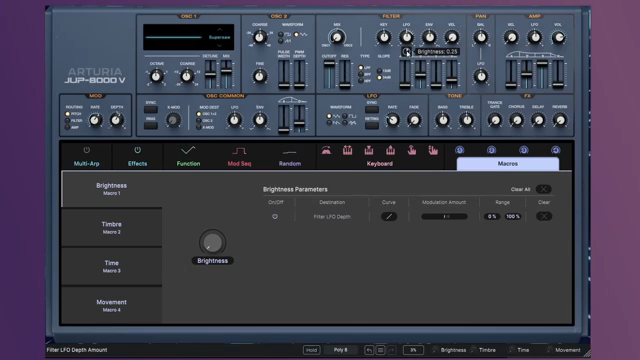The height and width of the screenshot is (360, 640).
Task: Toggle the OSC COMMON SYNC button
Action: (x=151, y=109)
